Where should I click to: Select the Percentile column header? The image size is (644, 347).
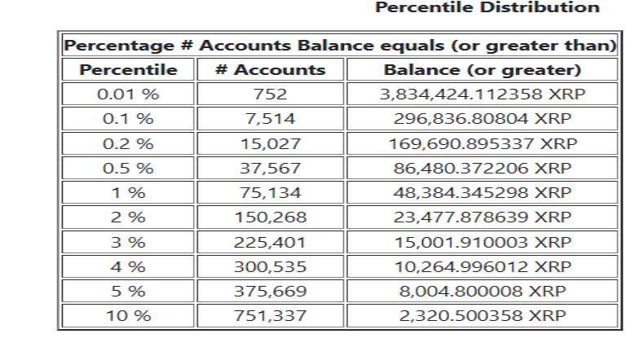(x=128, y=69)
